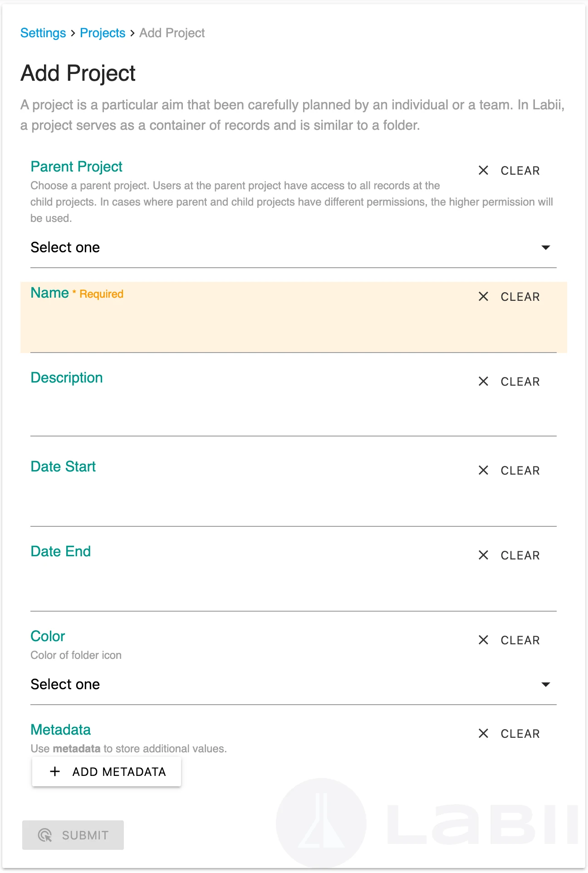
Task: Click into the Description text field
Action: 293,413
